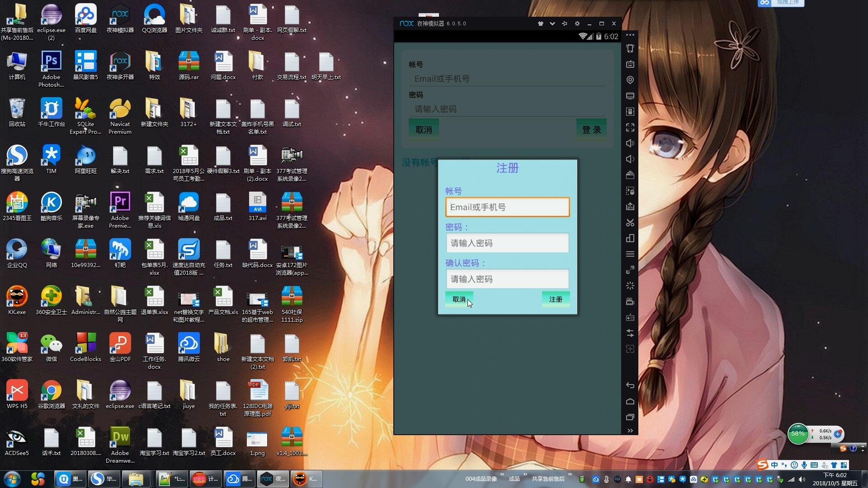This screenshot has width=868, height=488.
Task: Open the 微信 desktop icon
Action: [x=51, y=347]
